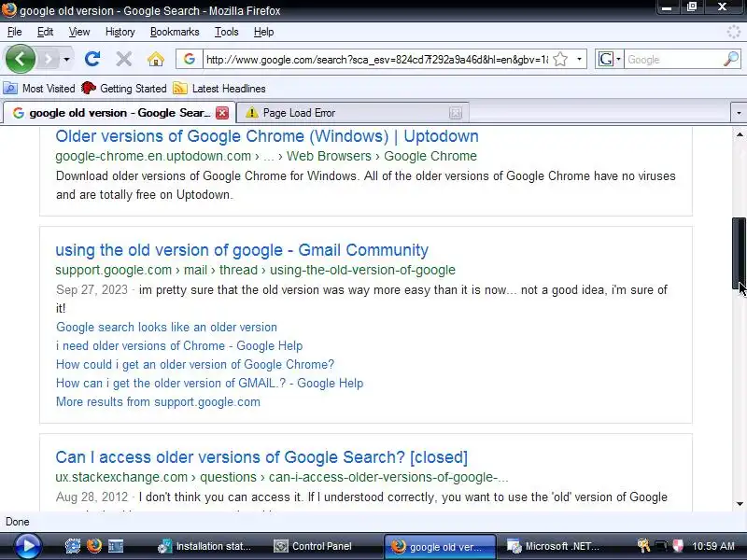
Task: Bookmark this page with the star icon
Action: click(x=561, y=60)
